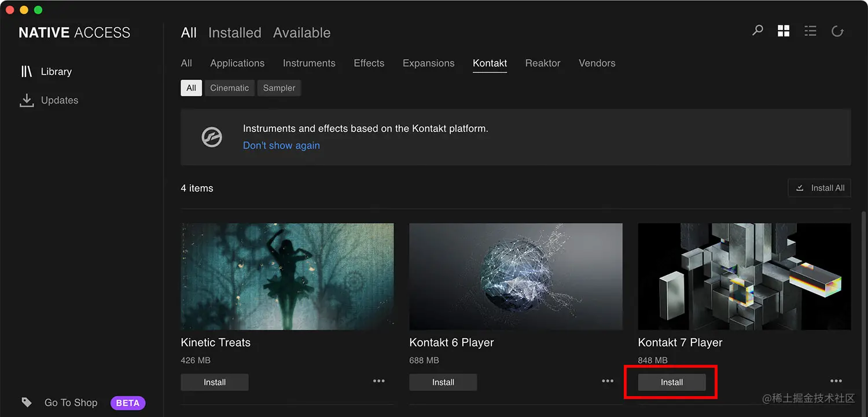The width and height of the screenshot is (868, 417).
Task: Switch to grid view layout
Action: click(x=784, y=31)
